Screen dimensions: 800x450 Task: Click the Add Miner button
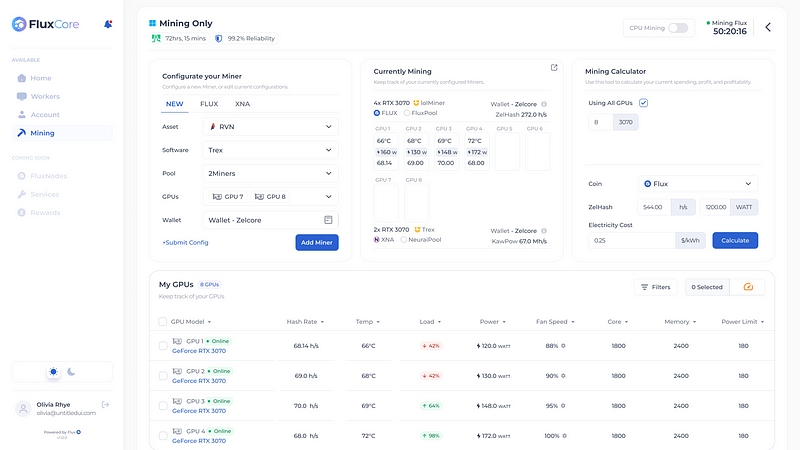coord(317,242)
